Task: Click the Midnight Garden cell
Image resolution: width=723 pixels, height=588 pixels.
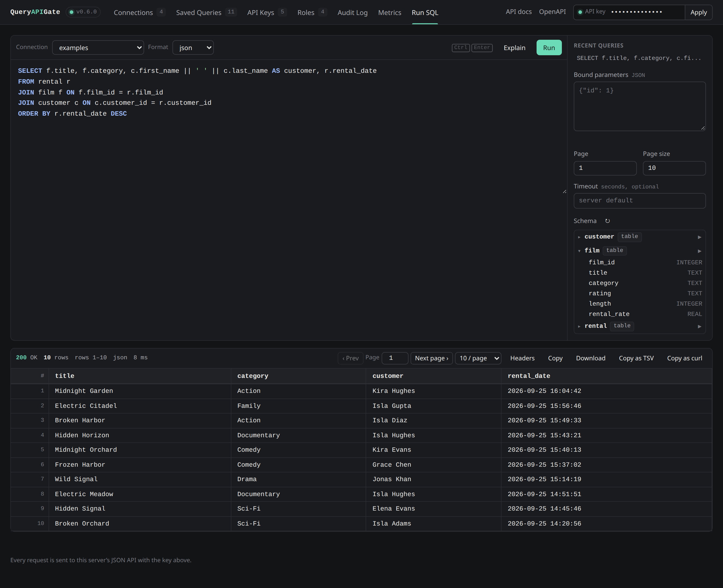Action: [140, 391]
